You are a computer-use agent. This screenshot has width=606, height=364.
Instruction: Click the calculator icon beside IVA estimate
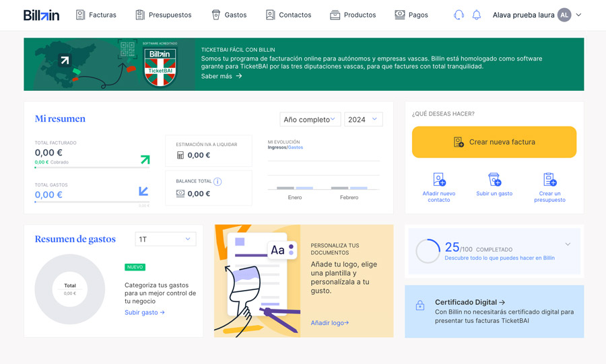pyautogui.click(x=180, y=155)
